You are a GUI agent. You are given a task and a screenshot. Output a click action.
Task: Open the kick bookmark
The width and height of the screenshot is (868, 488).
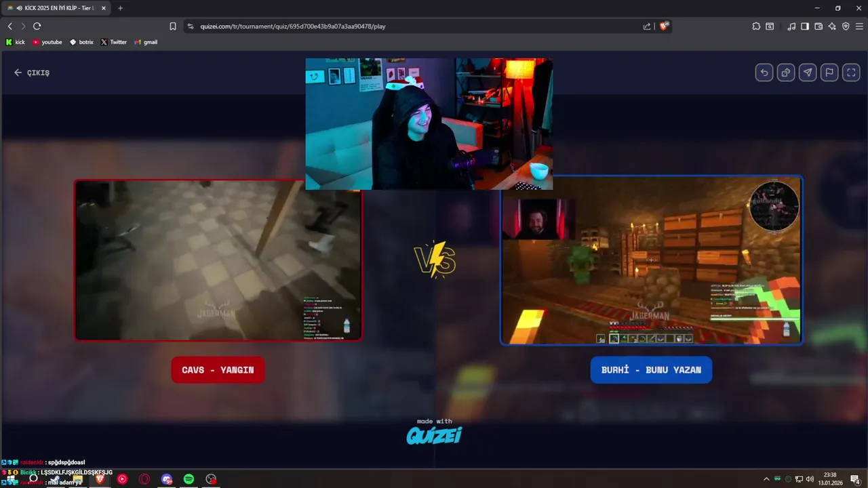pyautogui.click(x=15, y=42)
